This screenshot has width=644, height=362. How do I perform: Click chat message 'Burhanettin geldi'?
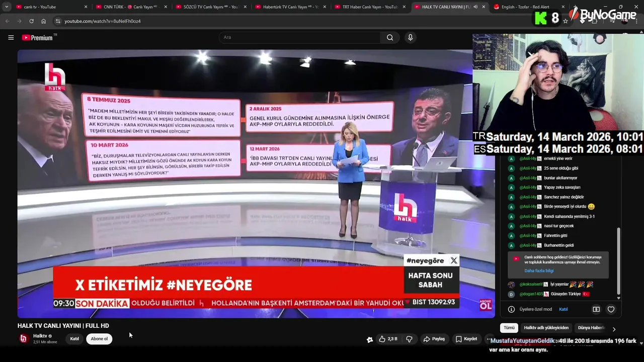click(x=559, y=245)
